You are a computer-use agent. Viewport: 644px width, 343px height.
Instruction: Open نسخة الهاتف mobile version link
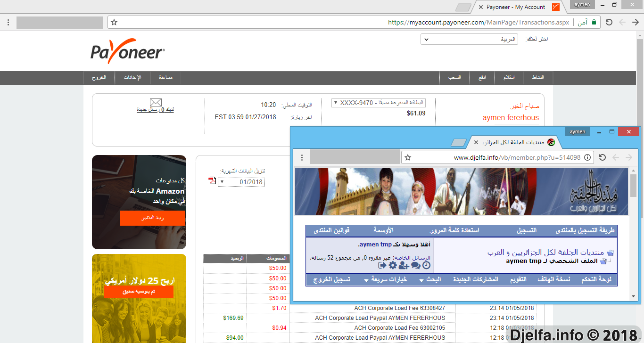click(554, 279)
